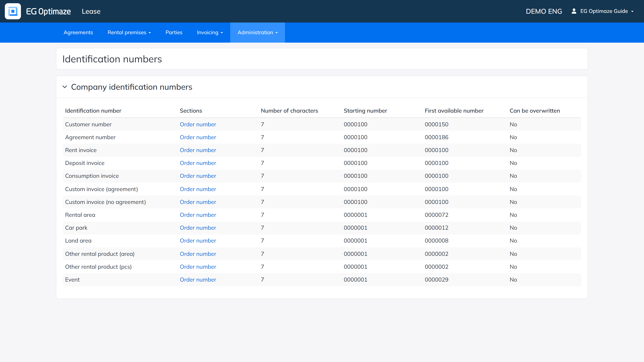Select the Deposit invoice row label
The height and width of the screenshot is (362, 644).
85,163
